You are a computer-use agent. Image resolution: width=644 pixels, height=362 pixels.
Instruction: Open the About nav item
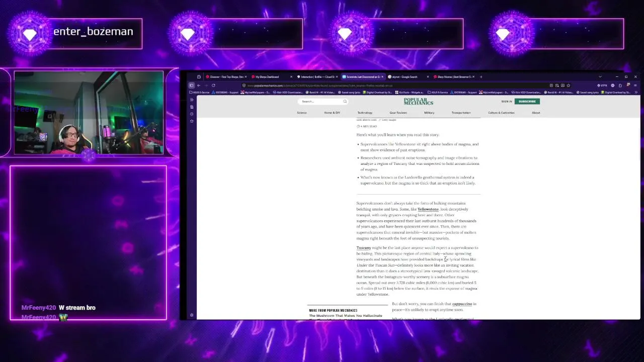click(536, 113)
